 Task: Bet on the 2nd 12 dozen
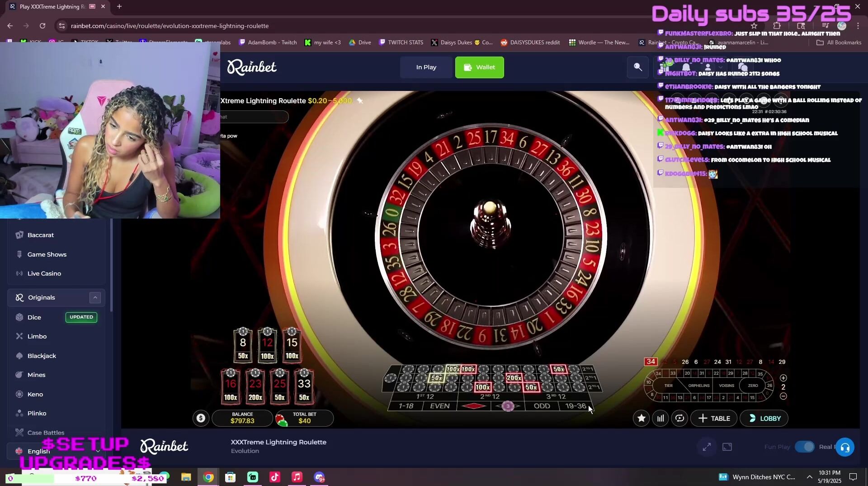[x=490, y=396]
